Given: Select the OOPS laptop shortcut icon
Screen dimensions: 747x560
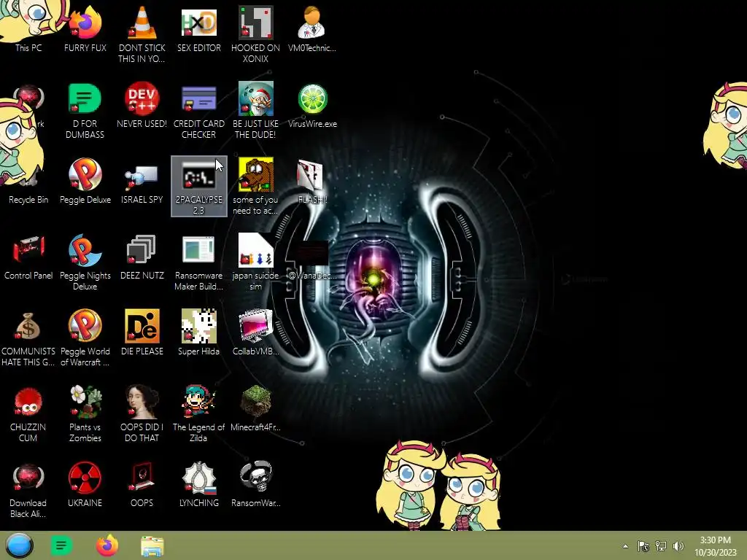Looking at the screenshot, I should coord(142,484).
